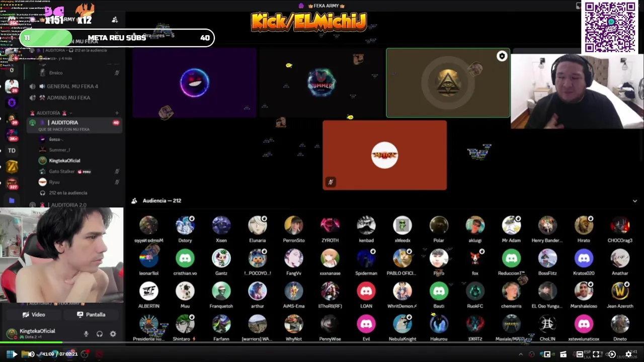The width and height of the screenshot is (644, 362).
Task: Mute the Discord microphone icon
Action: pyautogui.click(x=86, y=334)
